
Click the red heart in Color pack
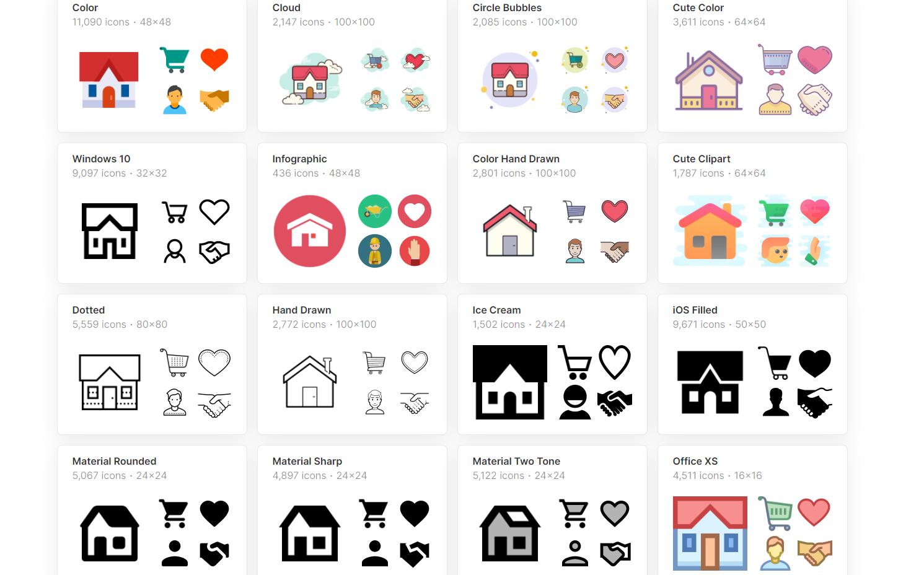pos(214,59)
